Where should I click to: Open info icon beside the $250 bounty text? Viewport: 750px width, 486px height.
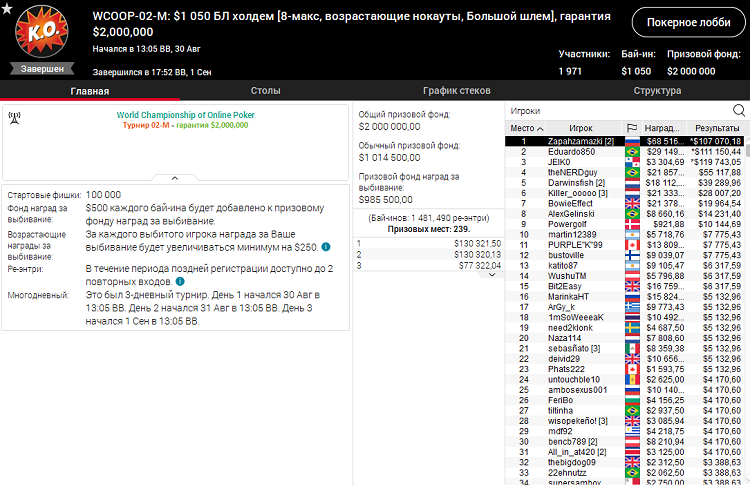[x=326, y=246]
